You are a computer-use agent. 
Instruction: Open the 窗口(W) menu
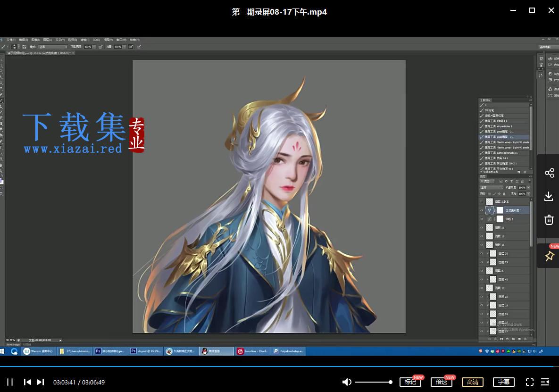click(122, 40)
